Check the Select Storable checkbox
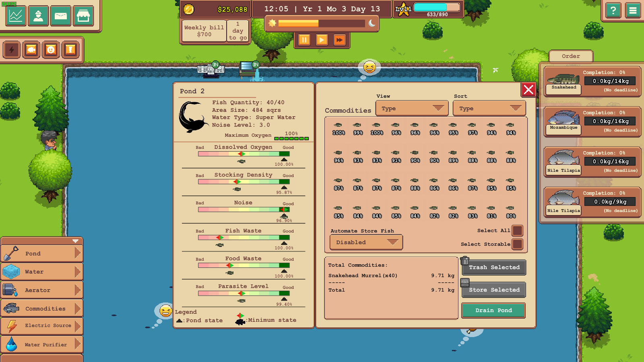This screenshot has height=362, width=644. coord(517,244)
